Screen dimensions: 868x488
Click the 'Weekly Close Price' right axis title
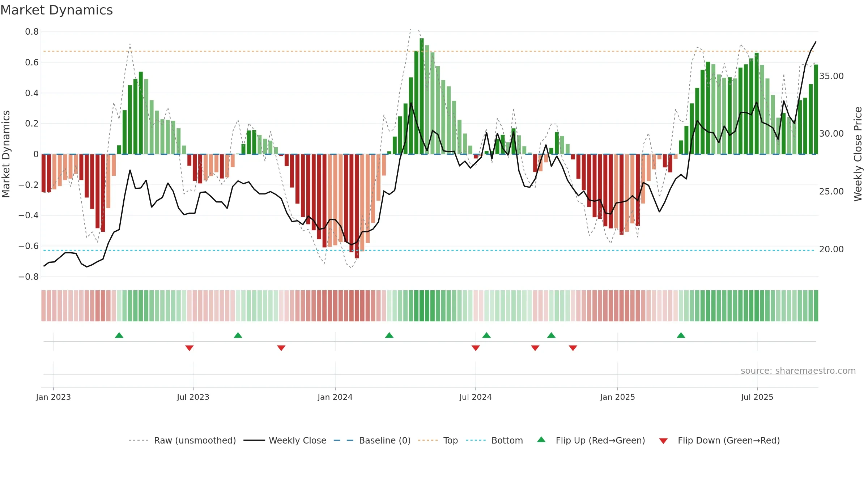(858, 154)
